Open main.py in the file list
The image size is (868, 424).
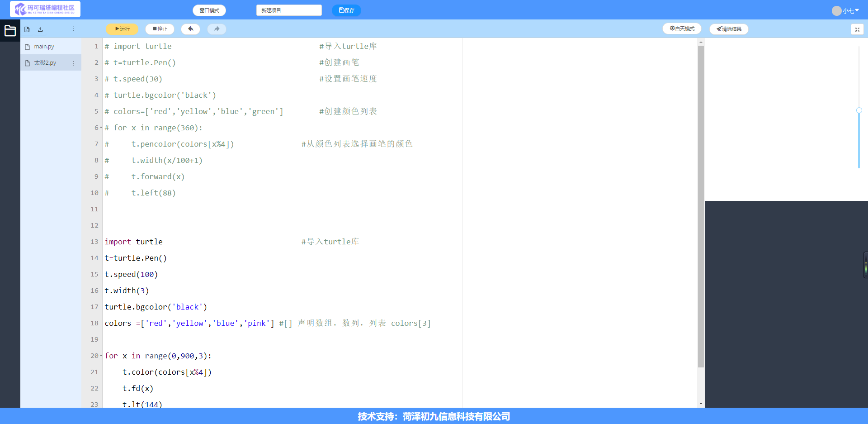tap(44, 47)
